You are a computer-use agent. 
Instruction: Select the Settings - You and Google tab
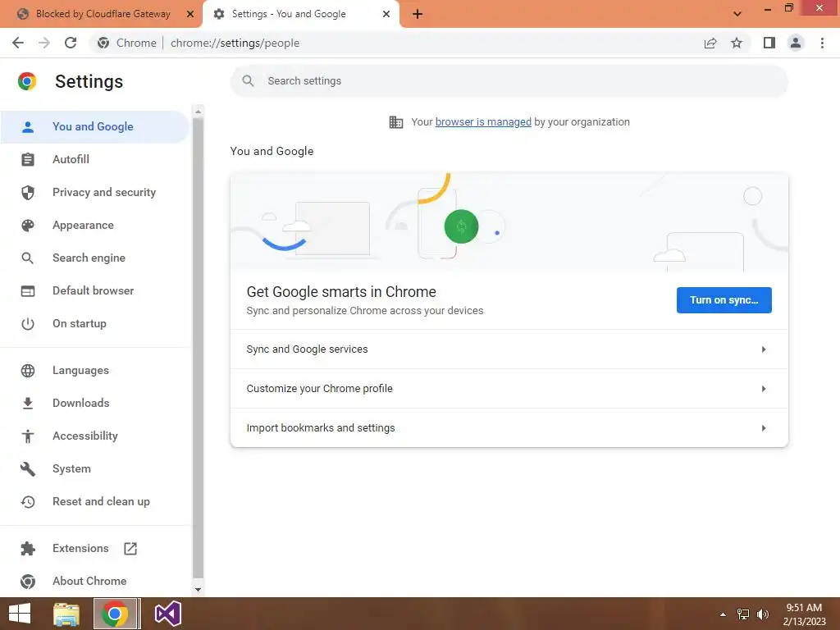click(x=301, y=14)
